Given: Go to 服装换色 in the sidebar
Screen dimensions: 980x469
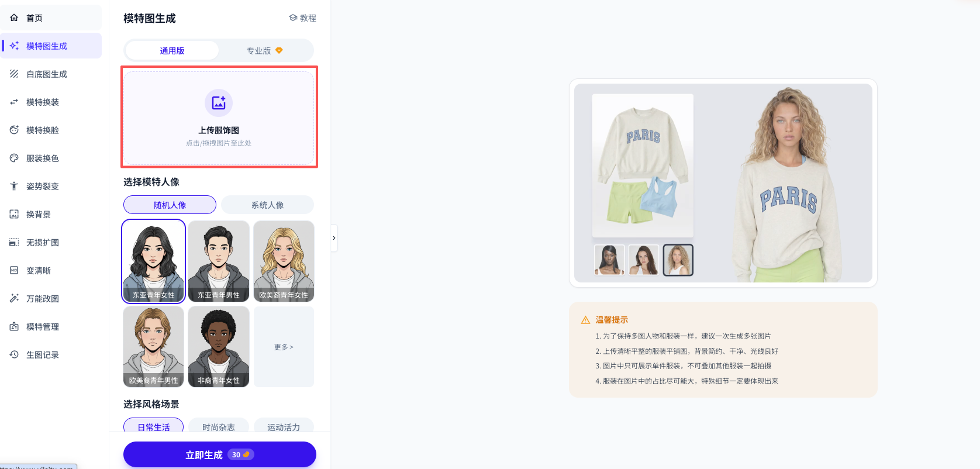Looking at the screenshot, I should [x=51, y=158].
